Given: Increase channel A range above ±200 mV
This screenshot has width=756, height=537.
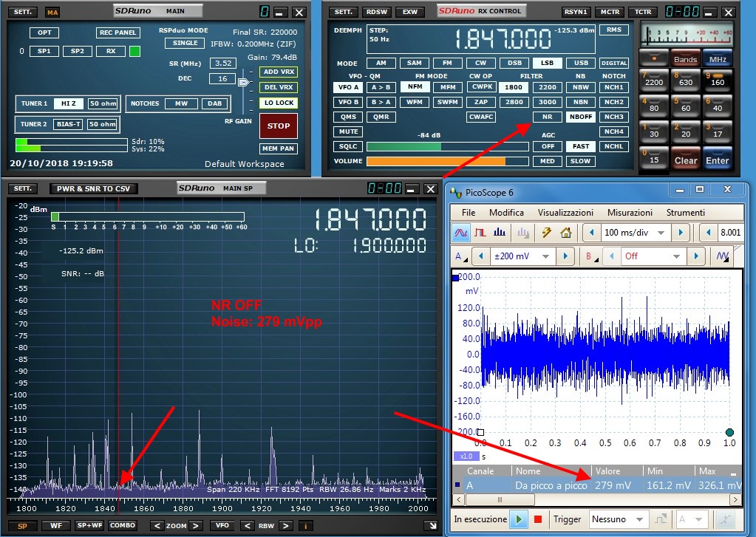Looking at the screenshot, I should (x=565, y=256).
